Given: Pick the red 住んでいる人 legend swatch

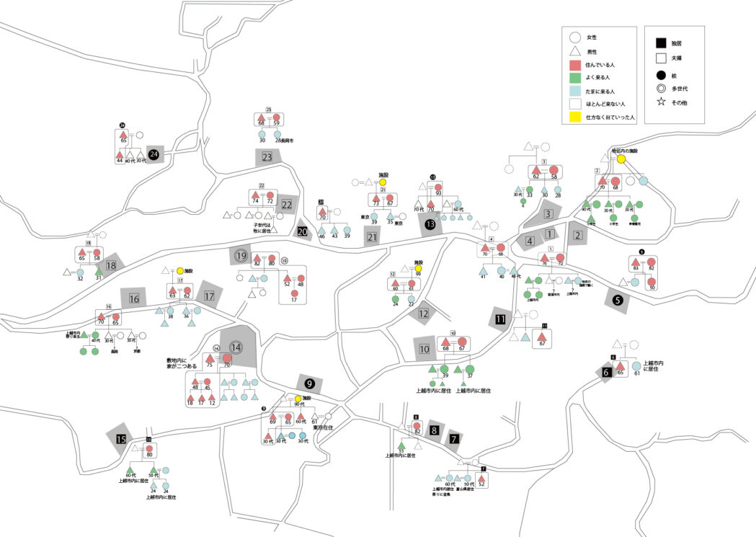Looking at the screenshot, I should pos(574,65).
